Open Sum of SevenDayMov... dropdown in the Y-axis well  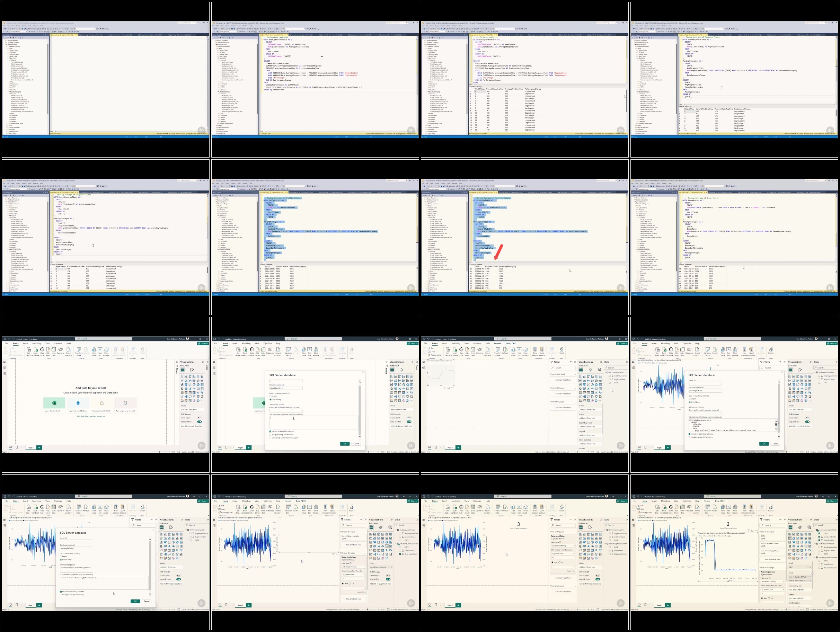point(808,580)
